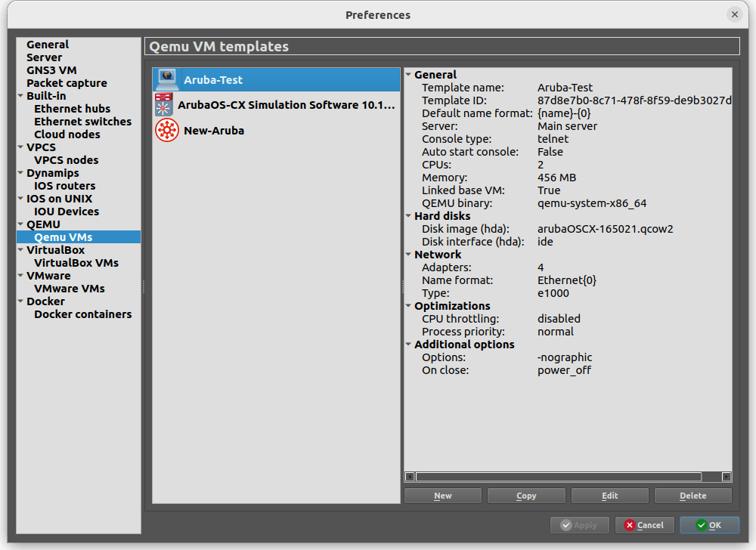Image resolution: width=756 pixels, height=550 pixels.
Task: Select the Aruba-Test VM template icon
Action: (166, 79)
